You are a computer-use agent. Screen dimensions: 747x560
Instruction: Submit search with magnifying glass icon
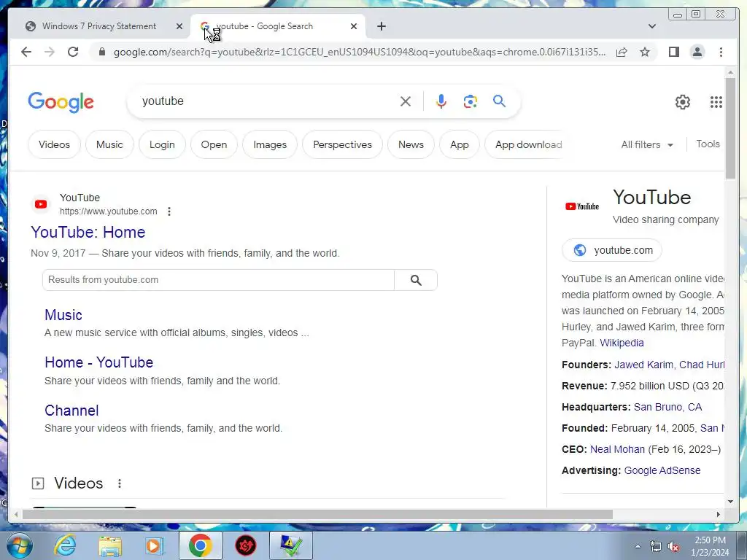click(x=499, y=101)
